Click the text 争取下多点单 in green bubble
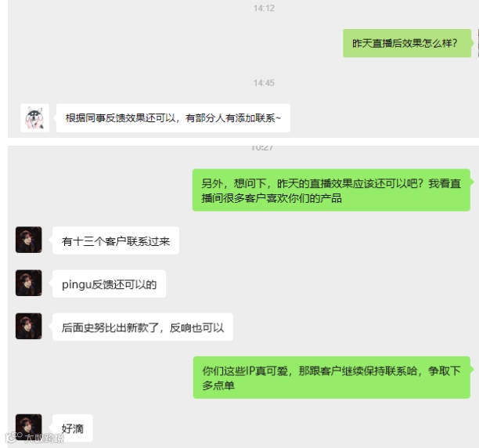The image size is (479, 448). 331,378
